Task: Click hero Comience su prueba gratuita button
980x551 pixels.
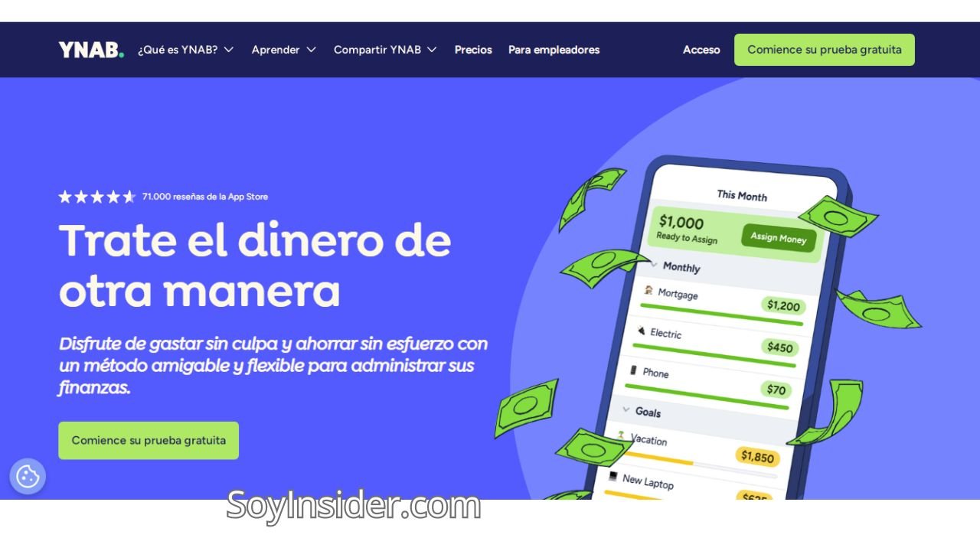Action: (x=149, y=441)
